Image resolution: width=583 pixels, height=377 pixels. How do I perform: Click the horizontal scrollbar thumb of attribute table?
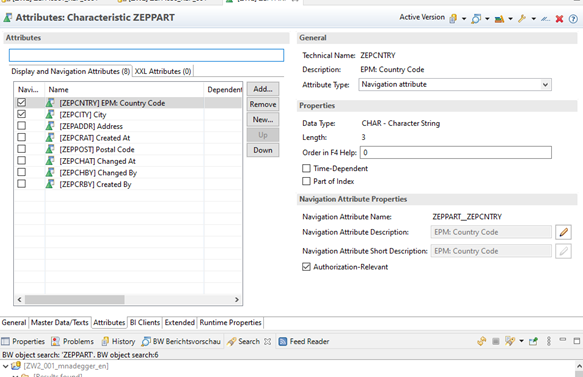(x=75, y=300)
